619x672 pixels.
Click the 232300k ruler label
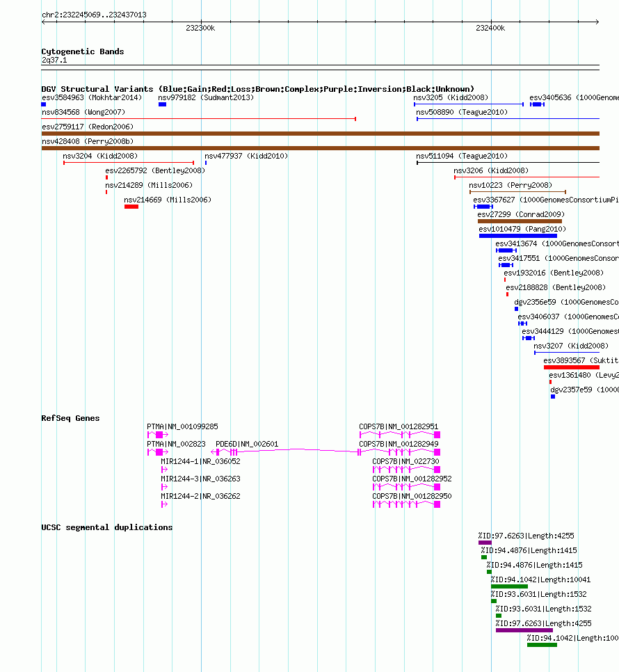(200, 28)
